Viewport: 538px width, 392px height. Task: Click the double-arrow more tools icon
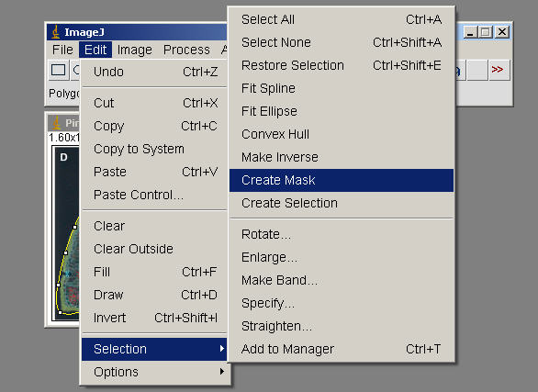click(x=499, y=70)
